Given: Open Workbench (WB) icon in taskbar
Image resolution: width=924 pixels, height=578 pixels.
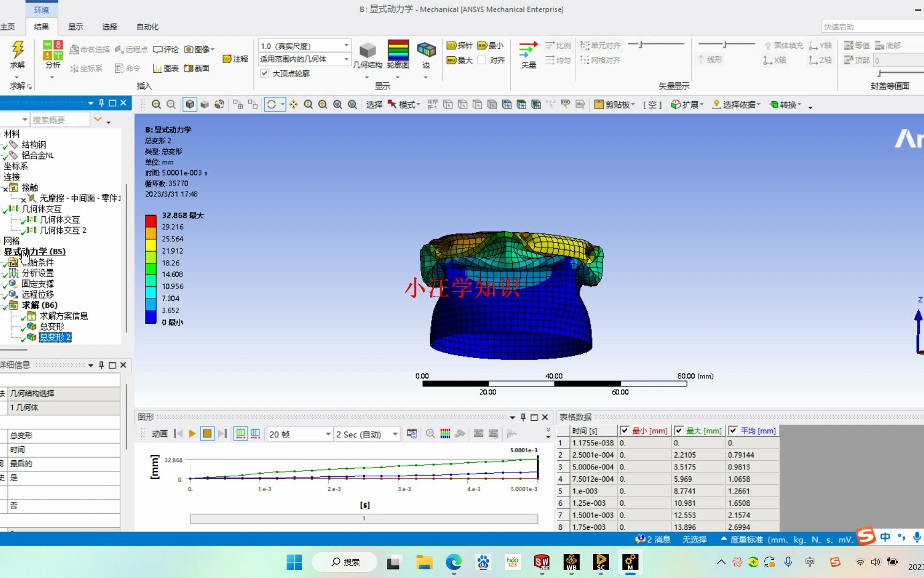Looking at the screenshot, I should click(x=572, y=562).
